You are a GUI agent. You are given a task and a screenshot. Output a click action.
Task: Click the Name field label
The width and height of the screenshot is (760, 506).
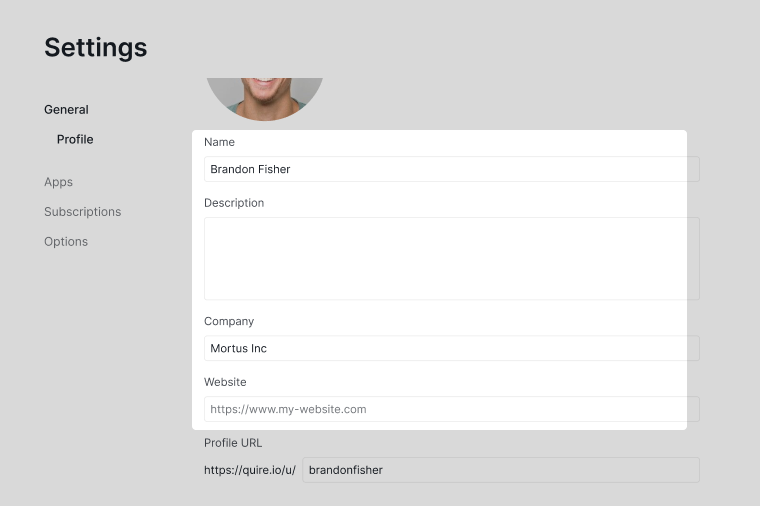point(219,142)
